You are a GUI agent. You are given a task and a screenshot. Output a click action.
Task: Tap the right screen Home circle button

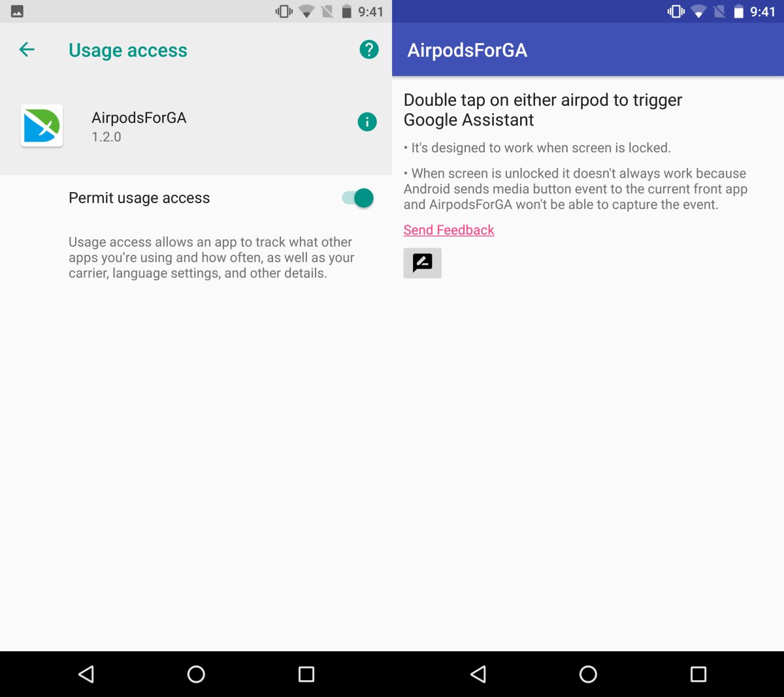[588, 674]
